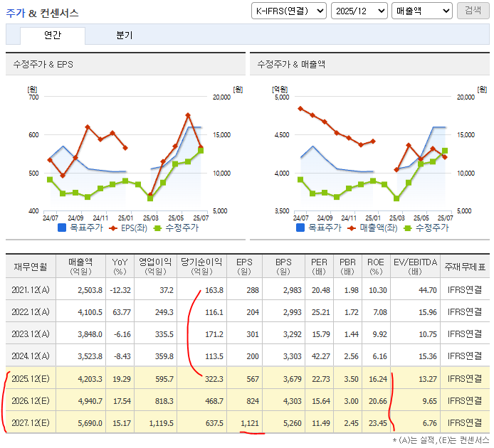Click revenue value 4,100.5
The height and width of the screenshot is (448, 494).
point(90,312)
